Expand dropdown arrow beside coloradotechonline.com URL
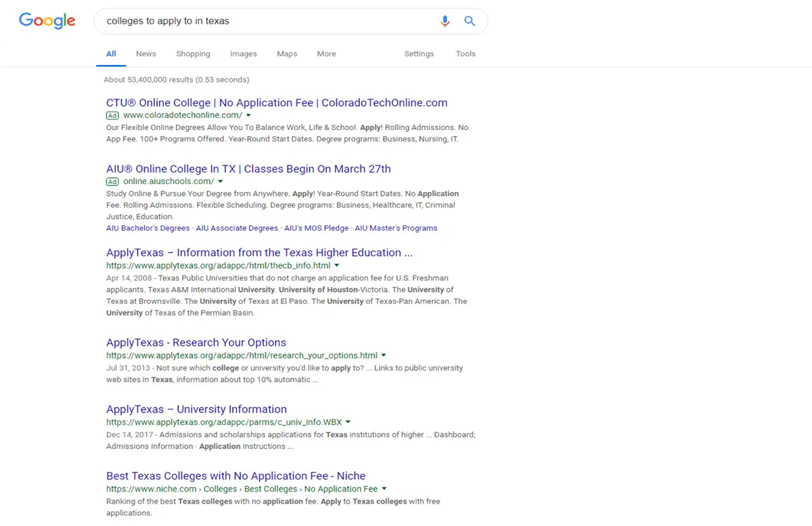This screenshot has height=526, width=812. 248,116
